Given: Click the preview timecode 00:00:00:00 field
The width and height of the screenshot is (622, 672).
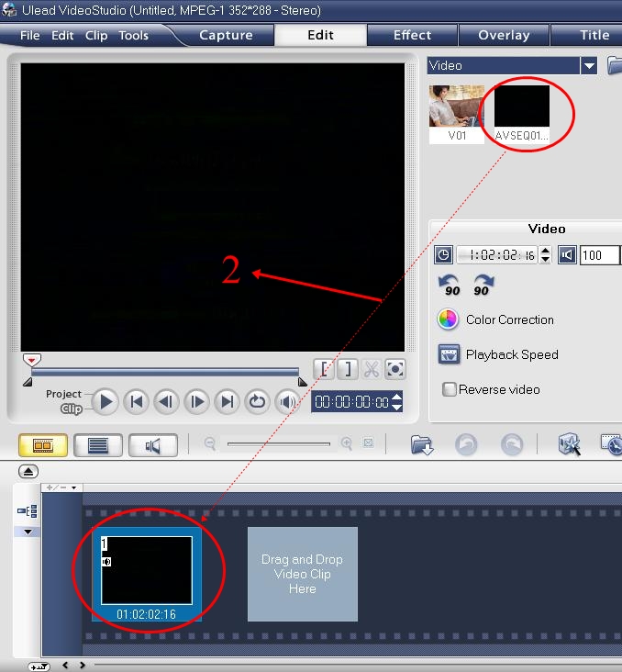Looking at the screenshot, I should [351, 402].
